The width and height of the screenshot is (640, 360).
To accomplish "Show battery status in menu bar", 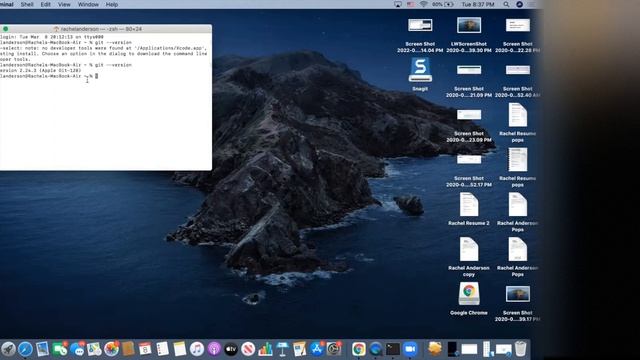I will (443, 4).
